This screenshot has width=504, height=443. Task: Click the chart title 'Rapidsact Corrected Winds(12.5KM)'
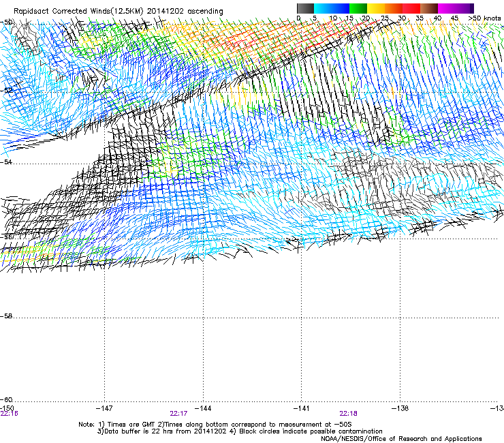coord(78,11)
